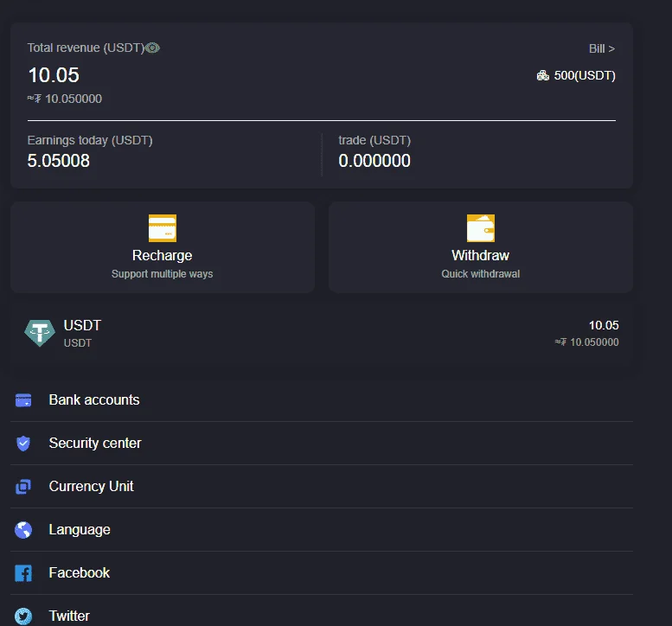Click the Facebook logo icon
672x626 pixels.
[23, 573]
